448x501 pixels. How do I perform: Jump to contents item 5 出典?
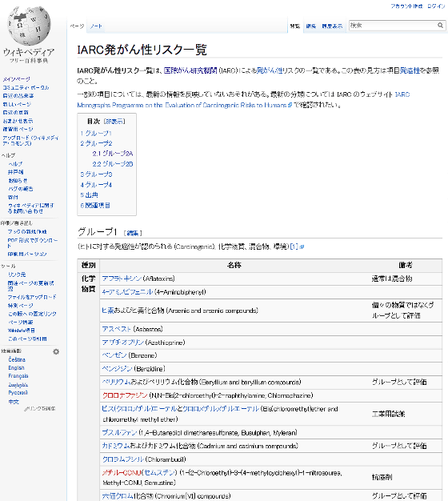click(x=89, y=195)
